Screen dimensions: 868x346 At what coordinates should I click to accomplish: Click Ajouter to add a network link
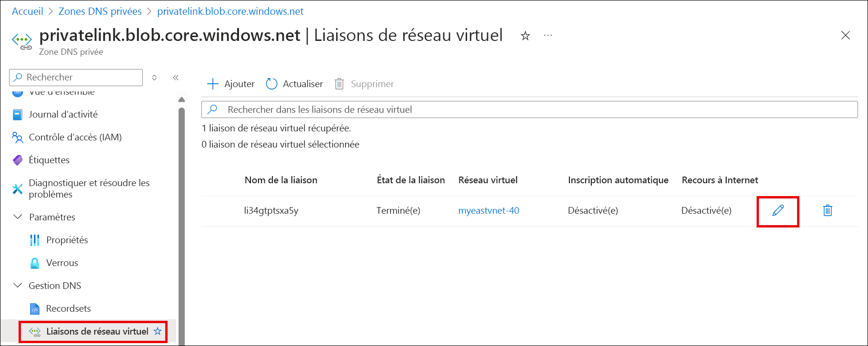pos(230,84)
